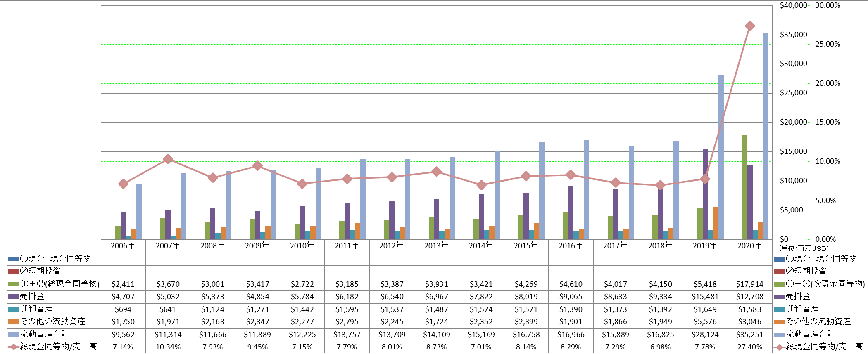Click the cell value $35,251

click(x=750, y=335)
